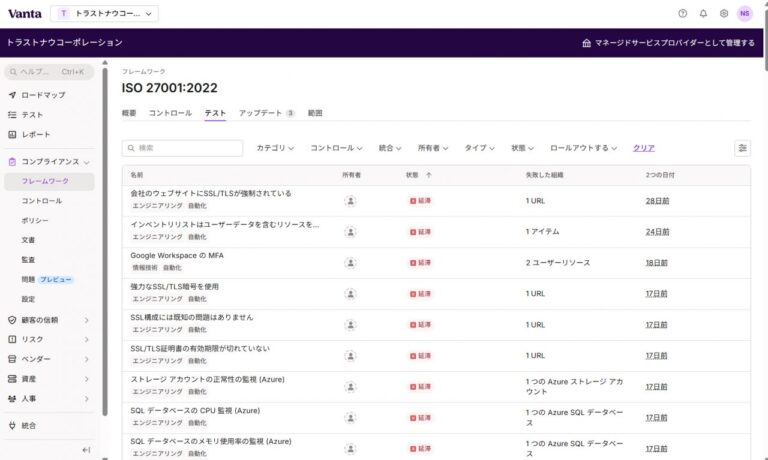Click the sidebar ヘルプ search box
This screenshot has width=768, height=460.
click(49, 72)
